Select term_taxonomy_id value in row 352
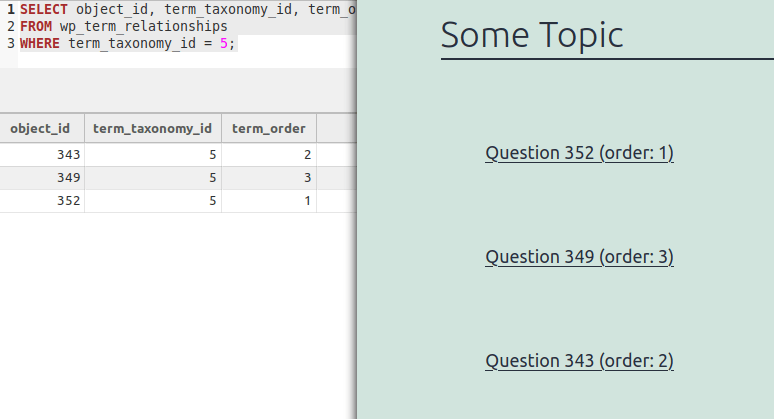This screenshot has width=774, height=419. coord(153,201)
